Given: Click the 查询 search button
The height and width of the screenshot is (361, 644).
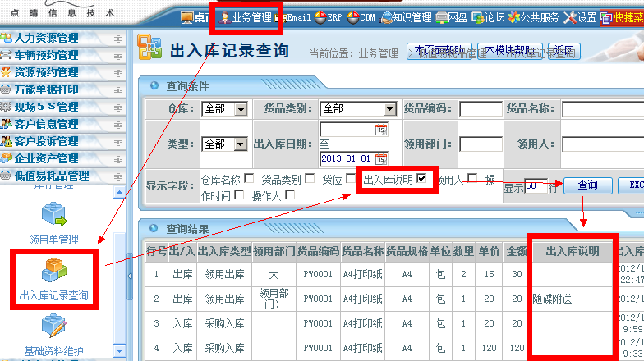Looking at the screenshot, I should point(587,185).
